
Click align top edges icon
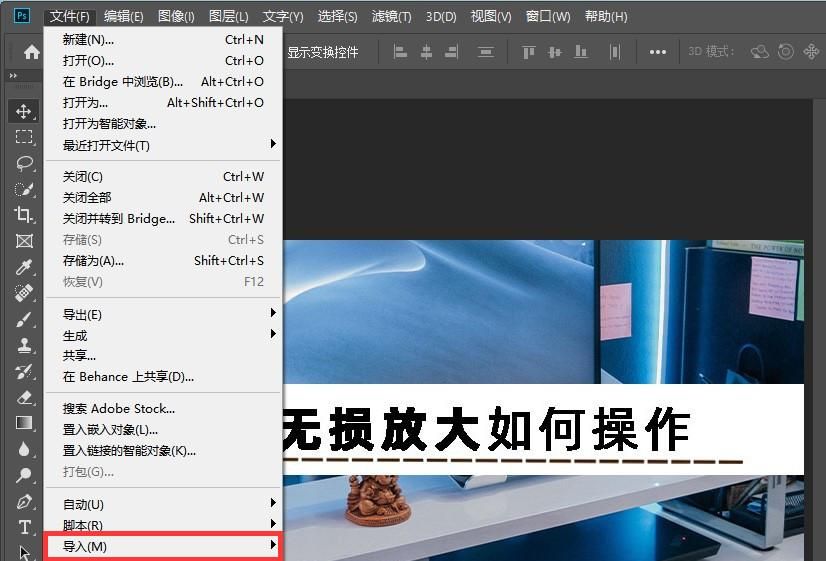[x=528, y=52]
